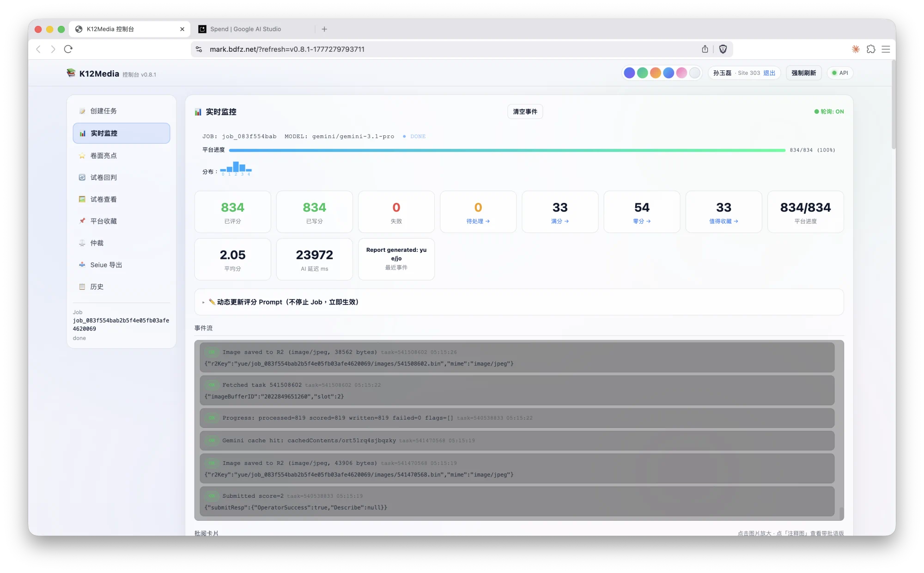The image size is (924, 573).
Task: Open the Seiue 导出 sidebar item
Action: click(x=106, y=265)
